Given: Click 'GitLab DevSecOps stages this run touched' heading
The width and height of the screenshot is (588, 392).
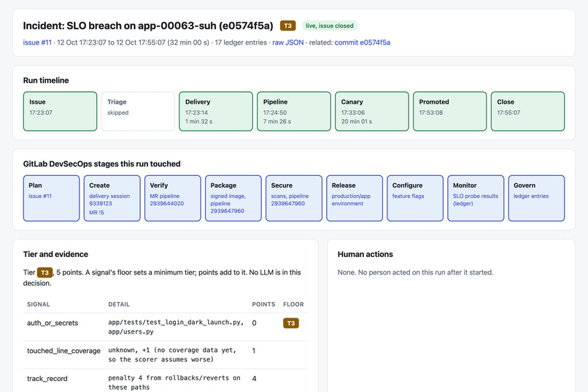Looking at the screenshot, I should (x=101, y=164).
